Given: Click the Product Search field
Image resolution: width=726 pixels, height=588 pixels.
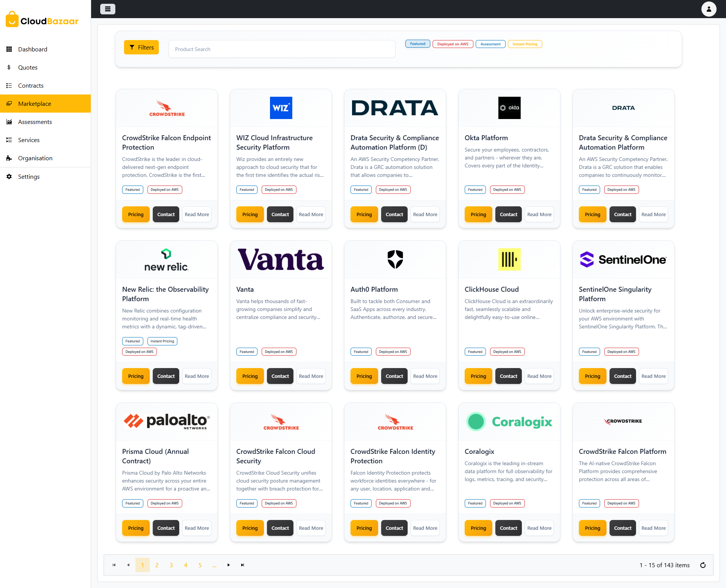Looking at the screenshot, I should (282, 49).
